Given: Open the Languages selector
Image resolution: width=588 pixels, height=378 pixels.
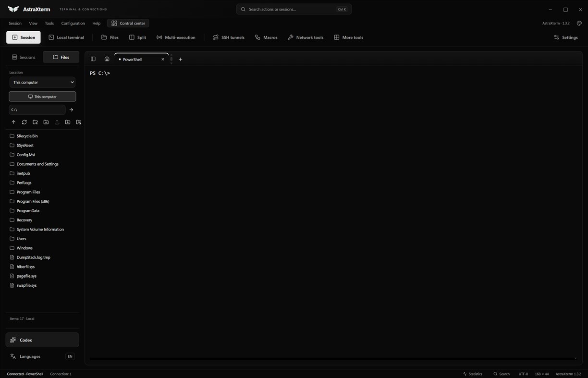Looking at the screenshot, I should coord(42,356).
